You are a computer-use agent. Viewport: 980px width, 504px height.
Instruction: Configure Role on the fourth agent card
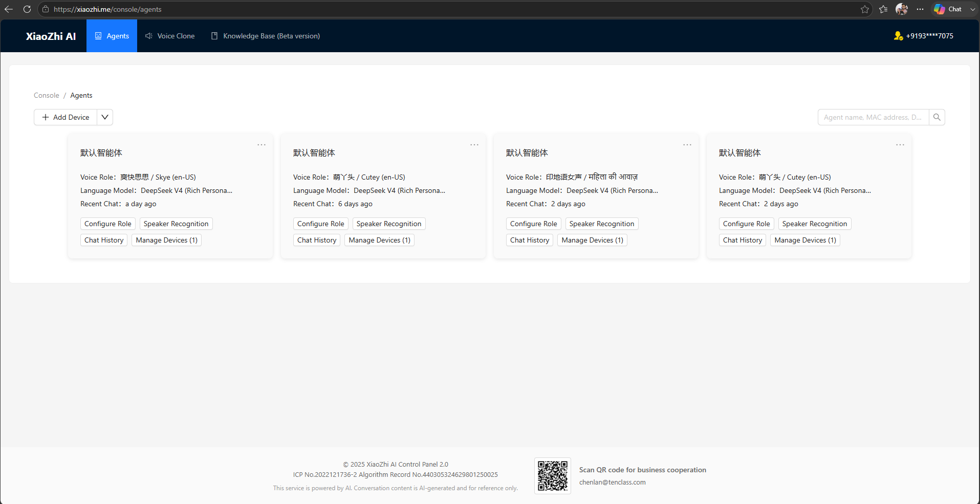click(747, 224)
